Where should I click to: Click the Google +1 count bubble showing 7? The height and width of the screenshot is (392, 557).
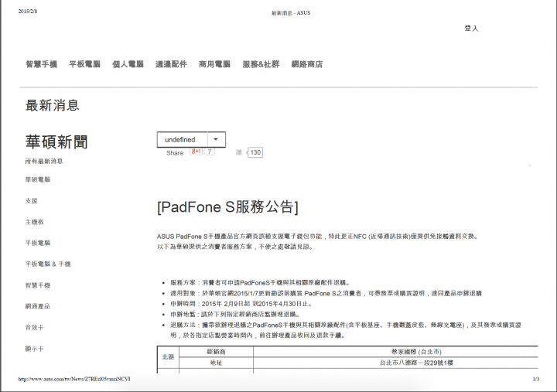[x=210, y=152]
